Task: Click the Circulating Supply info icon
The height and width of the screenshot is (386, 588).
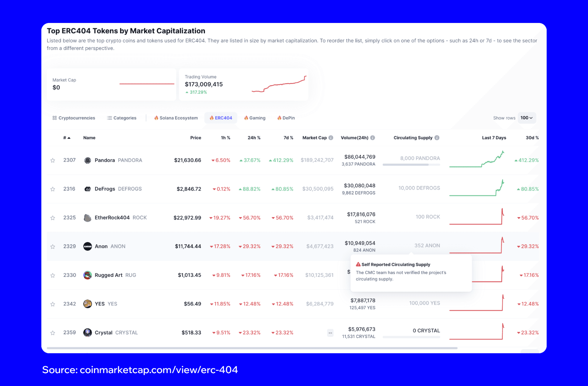Action: click(x=437, y=138)
